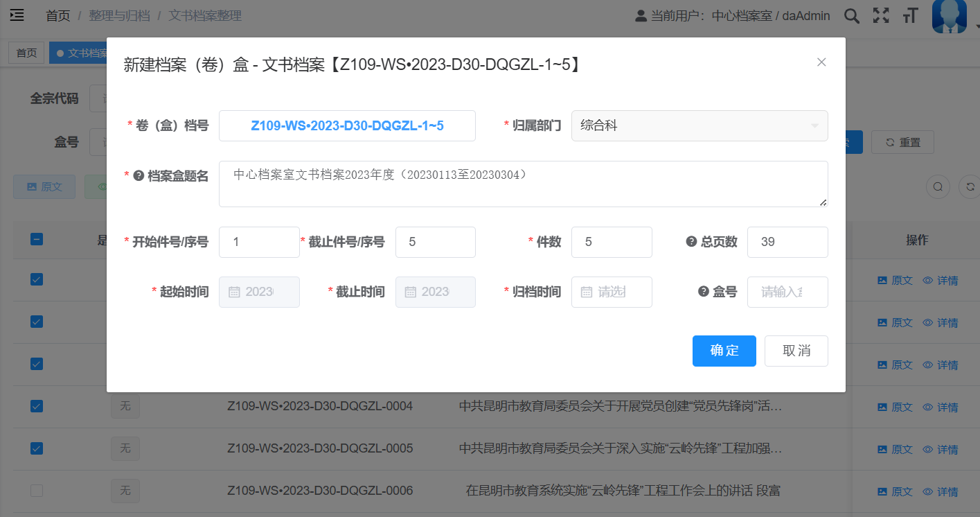The image size is (980, 517).
Task: Open the 截止时间 date picker
Action: (435, 292)
